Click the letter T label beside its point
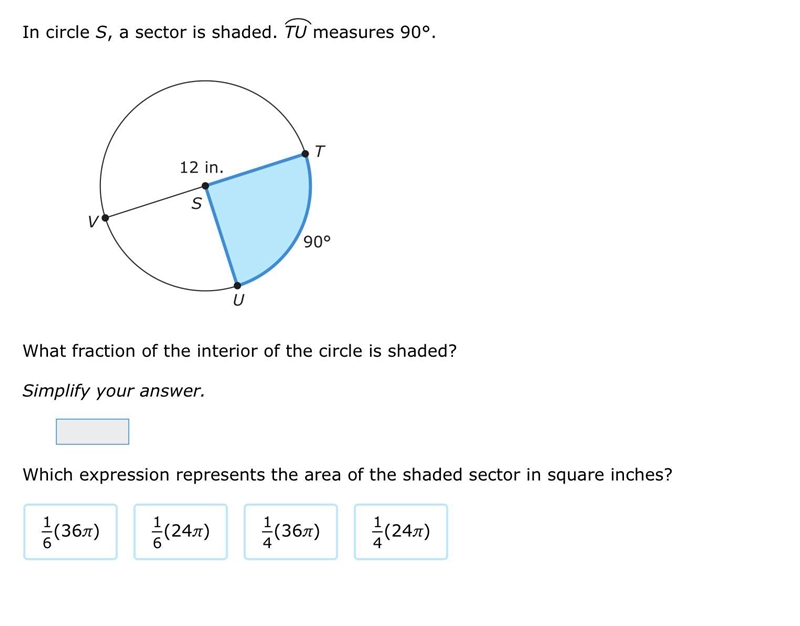 click(320, 152)
